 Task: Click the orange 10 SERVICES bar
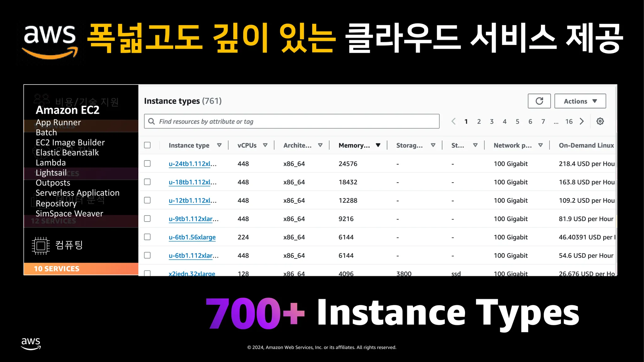(x=81, y=269)
